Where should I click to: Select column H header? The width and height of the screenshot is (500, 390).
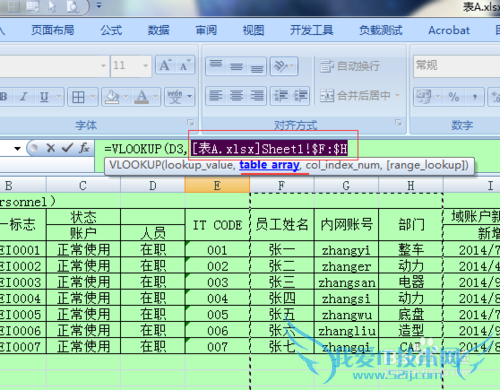[x=411, y=185]
